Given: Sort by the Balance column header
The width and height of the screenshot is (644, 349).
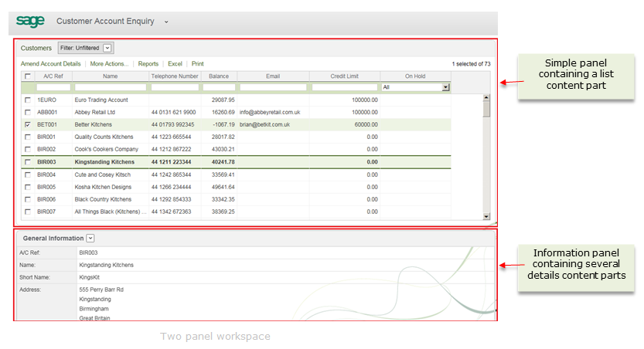Looking at the screenshot, I should (219, 76).
